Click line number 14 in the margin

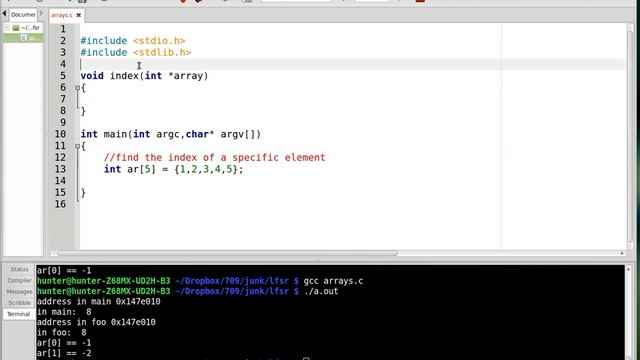[60, 181]
